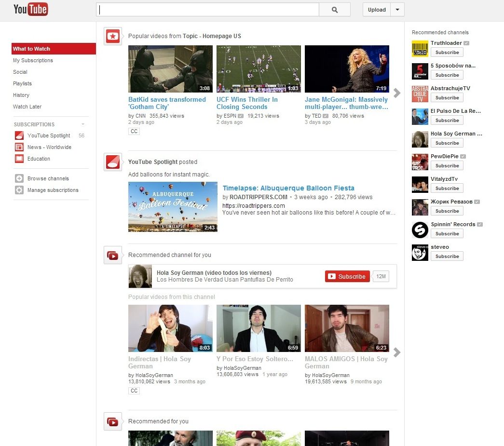Open MALOS AMIGOS video title
Image resolution: width=504 pixels, height=446 pixels.
tap(346, 363)
